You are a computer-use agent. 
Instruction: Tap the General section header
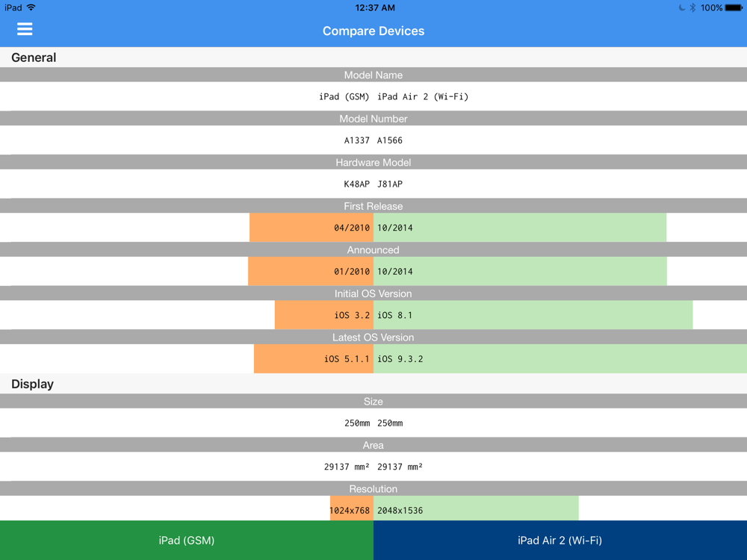pyautogui.click(x=373, y=57)
